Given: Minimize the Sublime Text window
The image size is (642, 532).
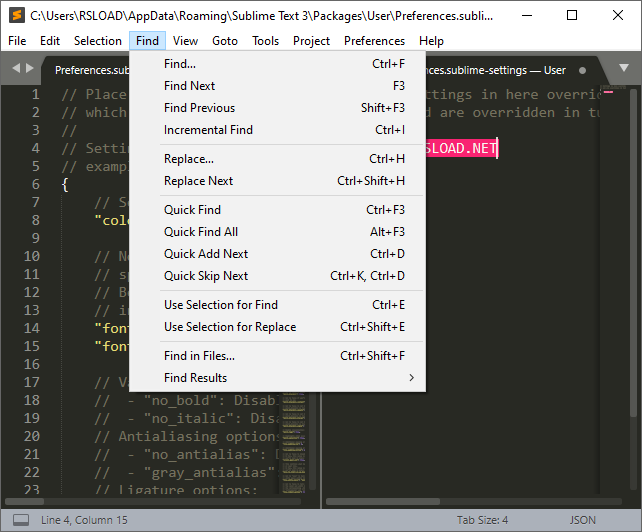Looking at the screenshot, I should click(x=527, y=16).
